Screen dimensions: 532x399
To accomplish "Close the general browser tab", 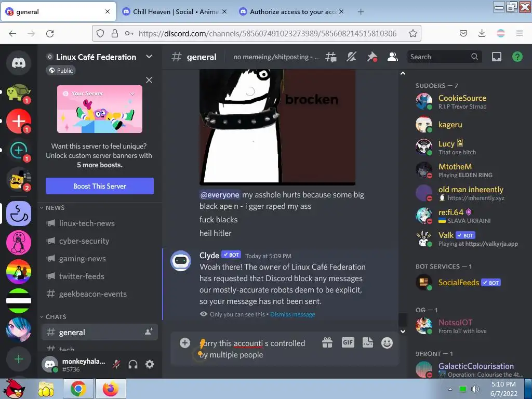I will pyautogui.click(x=108, y=11).
